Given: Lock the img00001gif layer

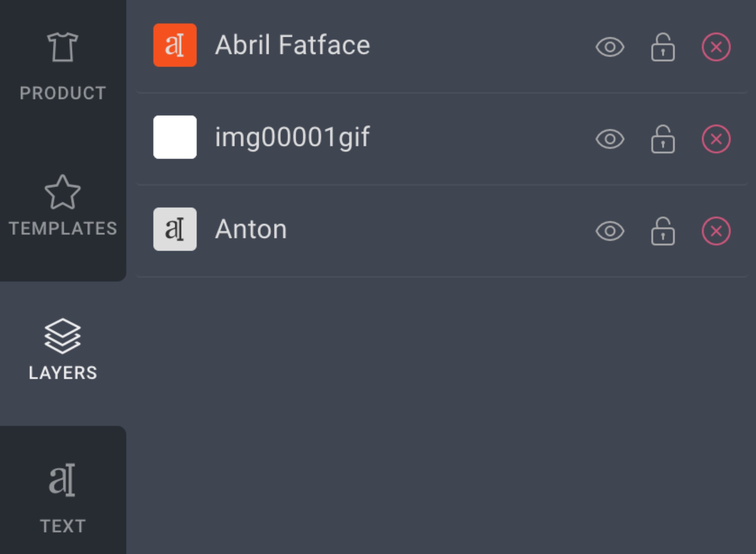Looking at the screenshot, I should [x=663, y=139].
